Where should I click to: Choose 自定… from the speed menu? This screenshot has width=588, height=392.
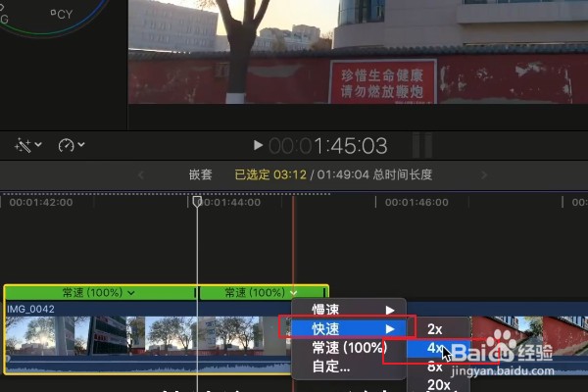click(349, 367)
